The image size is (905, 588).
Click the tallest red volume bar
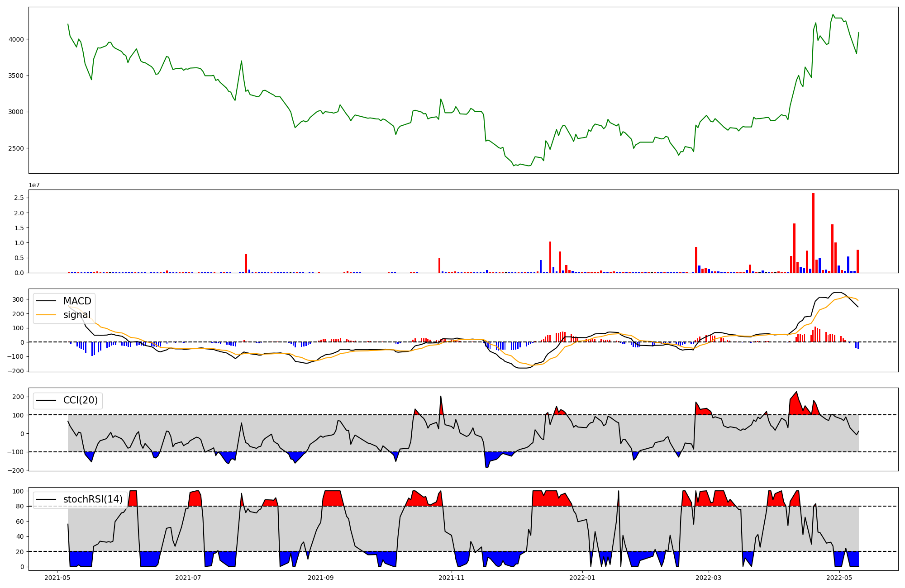pos(813,233)
